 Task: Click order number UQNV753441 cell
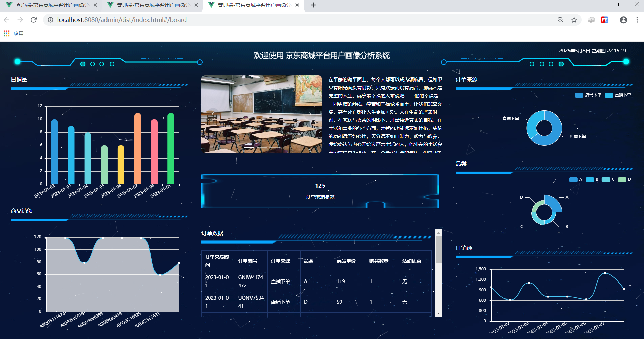point(251,302)
